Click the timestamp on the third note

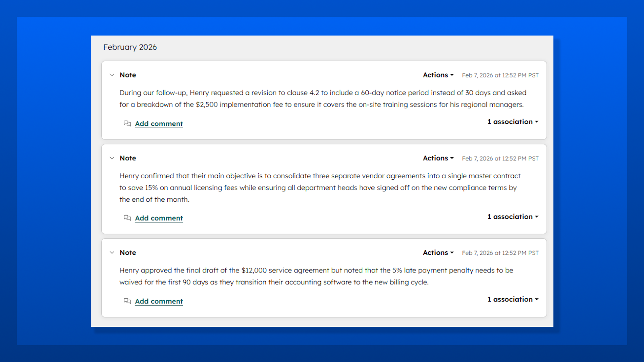(x=500, y=253)
